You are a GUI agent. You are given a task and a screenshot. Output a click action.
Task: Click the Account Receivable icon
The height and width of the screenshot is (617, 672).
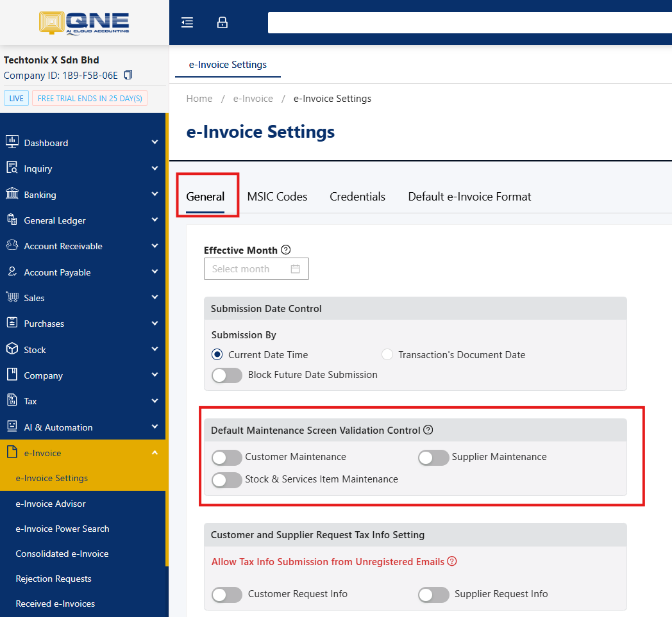pyautogui.click(x=12, y=245)
